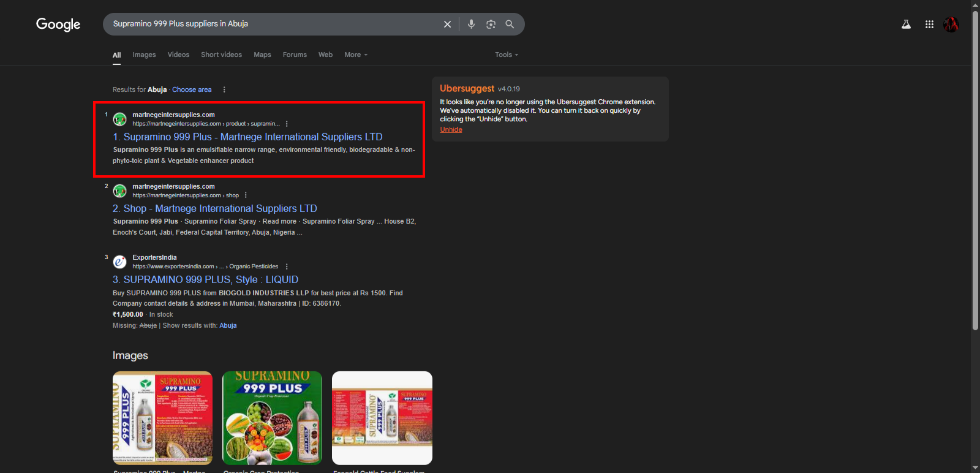The image size is (980, 473).
Task: Open SUPRAMINO 999 PLUS, Style : LIQUID result
Action: pyautogui.click(x=205, y=279)
